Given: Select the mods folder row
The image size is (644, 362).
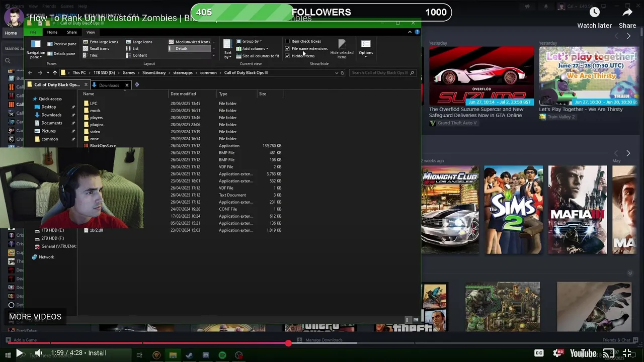Looking at the screenshot, I should (182, 111).
